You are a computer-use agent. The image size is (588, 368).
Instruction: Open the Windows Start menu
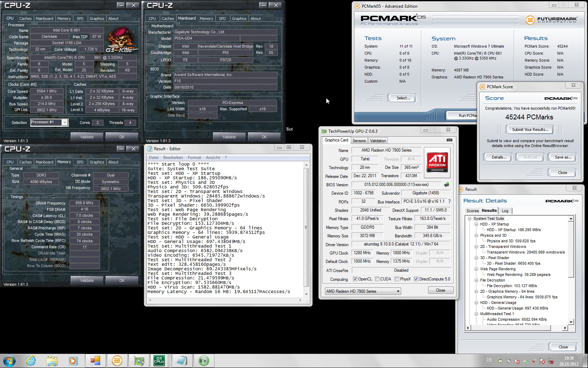[9, 361]
